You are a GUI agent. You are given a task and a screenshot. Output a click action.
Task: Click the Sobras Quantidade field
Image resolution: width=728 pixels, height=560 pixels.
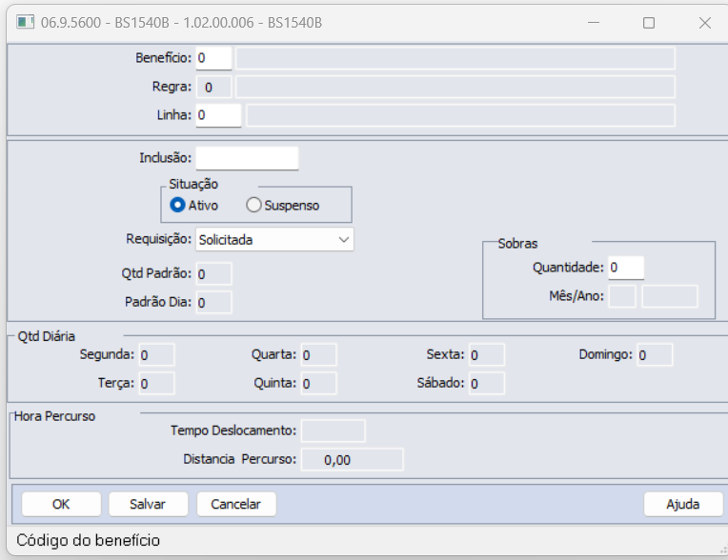click(x=626, y=268)
